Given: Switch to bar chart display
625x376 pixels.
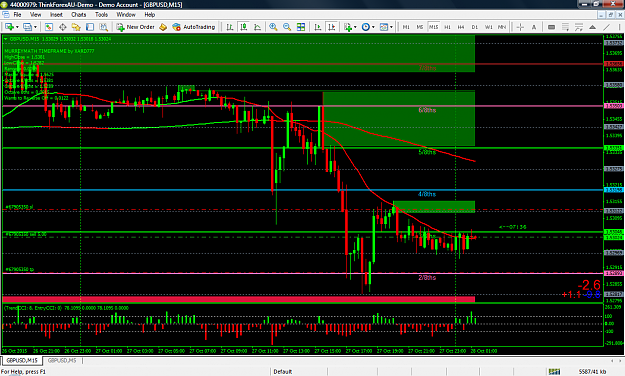Looking at the screenshot, I should [x=230, y=27].
